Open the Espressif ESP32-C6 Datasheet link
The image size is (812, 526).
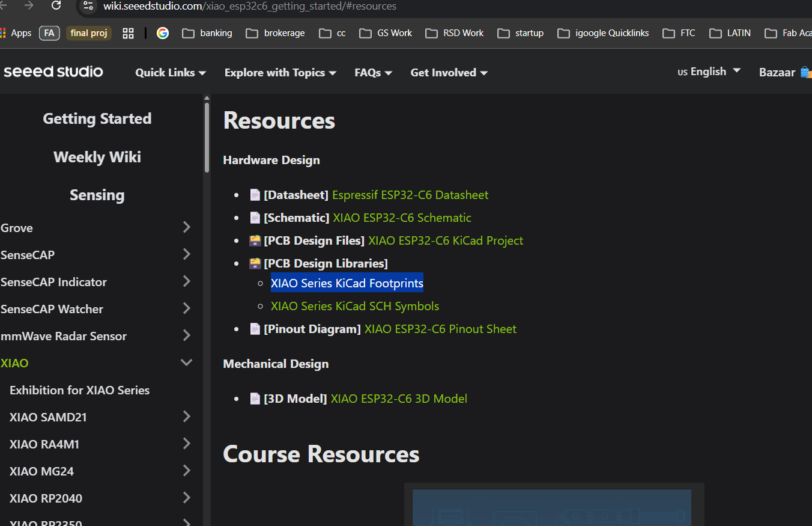click(x=410, y=195)
